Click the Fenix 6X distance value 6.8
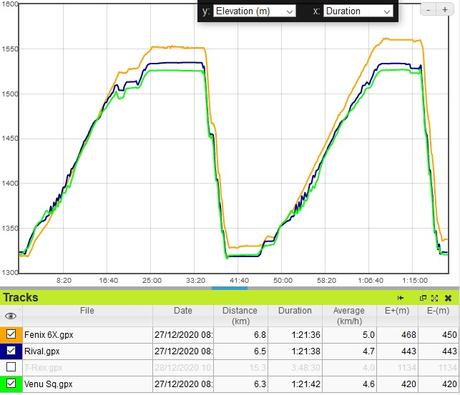The width and height of the screenshot is (460, 395). click(x=260, y=335)
